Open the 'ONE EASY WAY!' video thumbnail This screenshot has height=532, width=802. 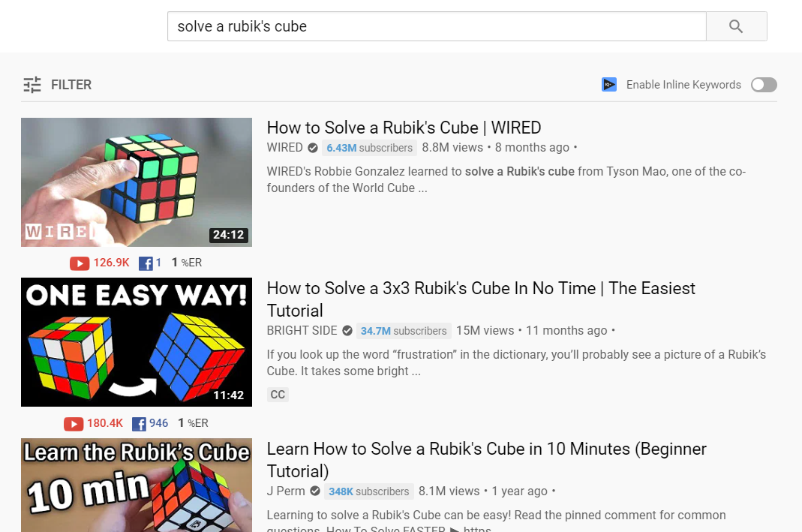click(x=137, y=342)
